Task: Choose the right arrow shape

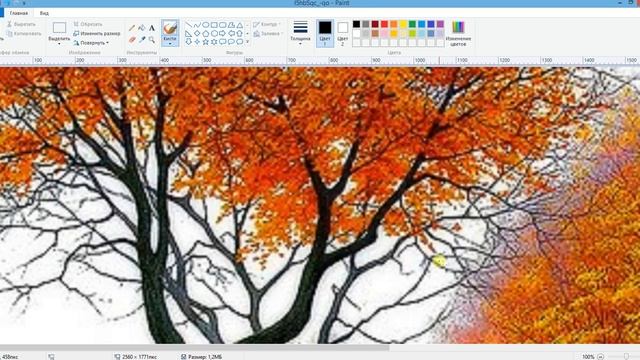Action: [223, 33]
